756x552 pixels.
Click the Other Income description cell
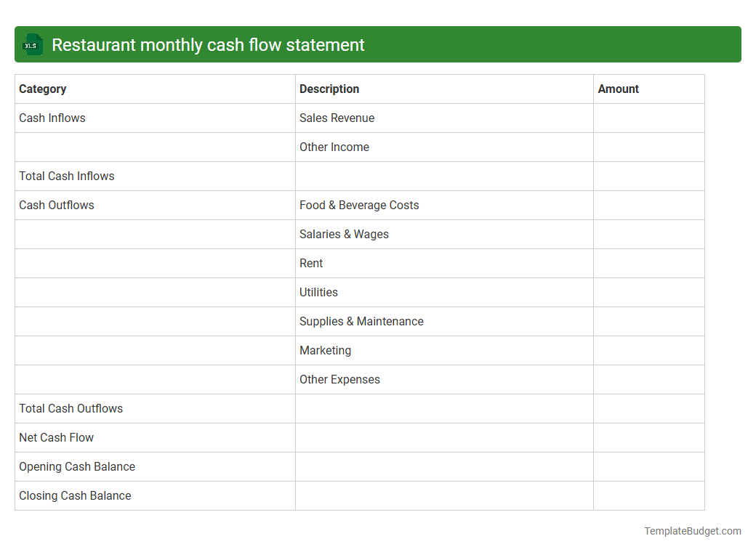coord(334,147)
